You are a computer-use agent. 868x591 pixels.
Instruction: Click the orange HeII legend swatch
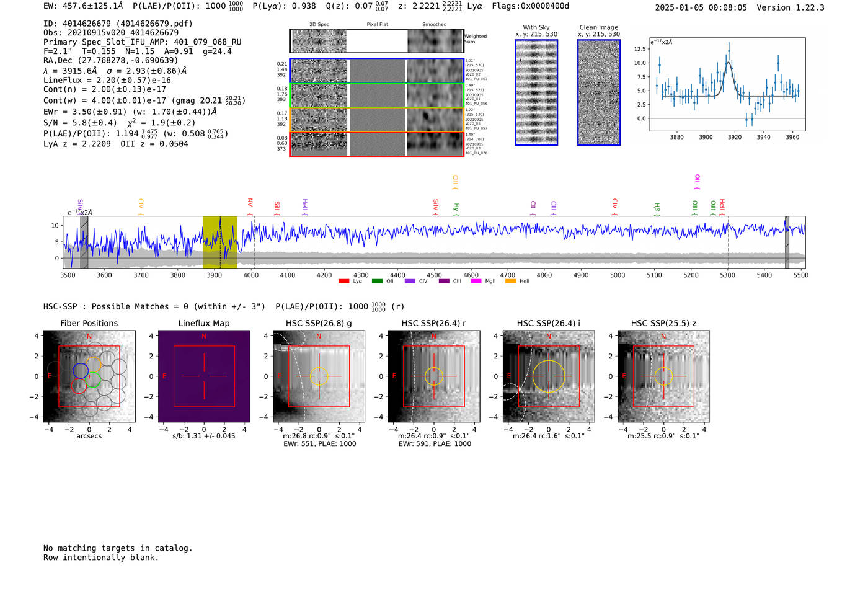pos(511,281)
